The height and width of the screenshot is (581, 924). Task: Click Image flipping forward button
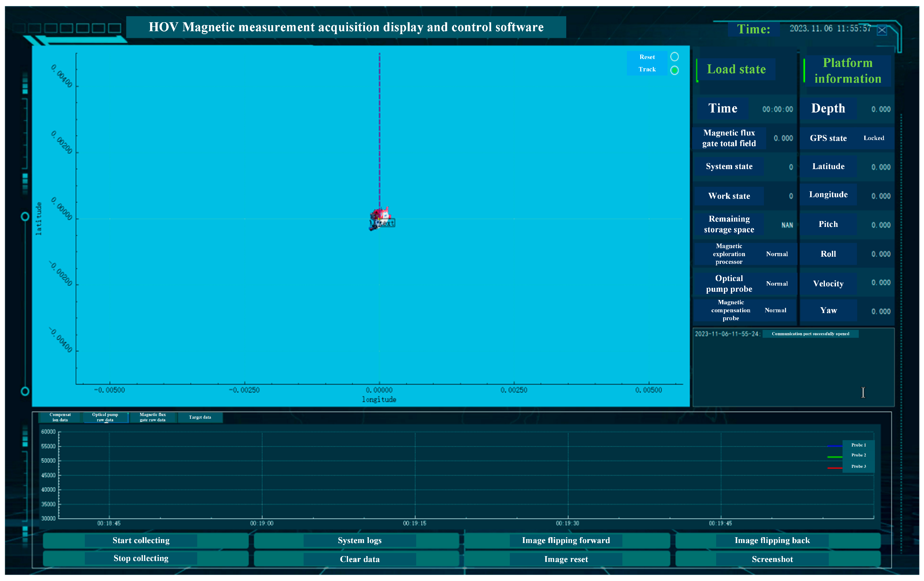pyautogui.click(x=566, y=540)
